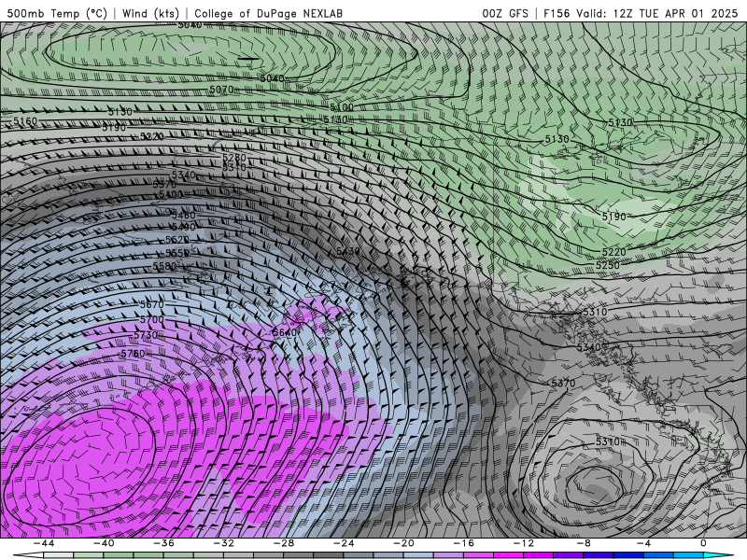Select the 5100 height contour label
This screenshot has height=560, width=747.
[x=342, y=107]
